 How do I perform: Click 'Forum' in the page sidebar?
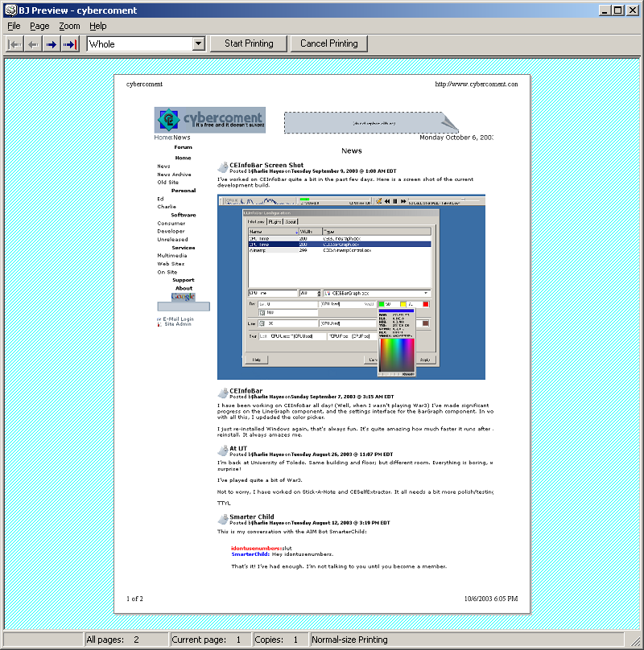pyautogui.click(x=183, y=147)
